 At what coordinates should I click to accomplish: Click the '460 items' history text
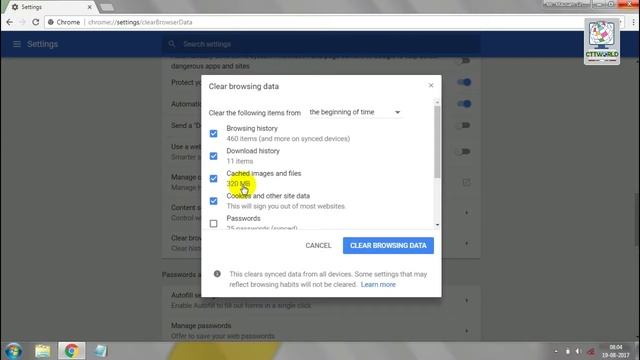(288, 139)
